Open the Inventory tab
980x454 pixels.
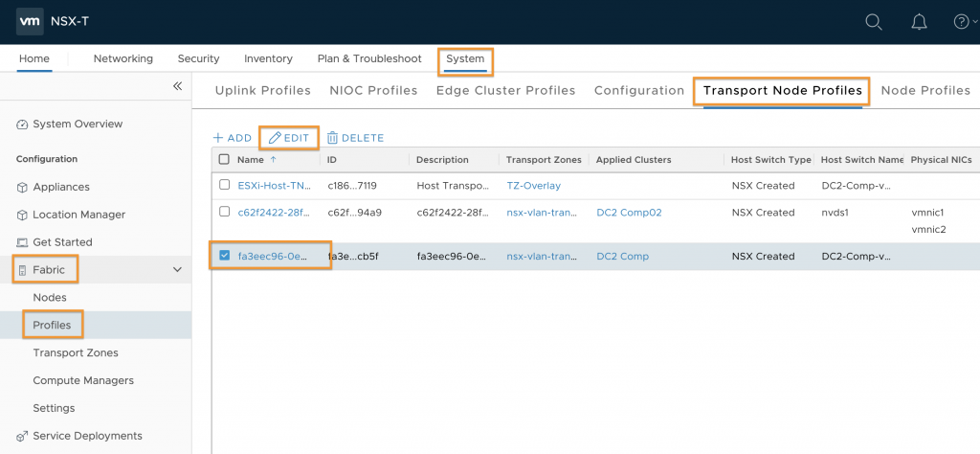(268, 58)
